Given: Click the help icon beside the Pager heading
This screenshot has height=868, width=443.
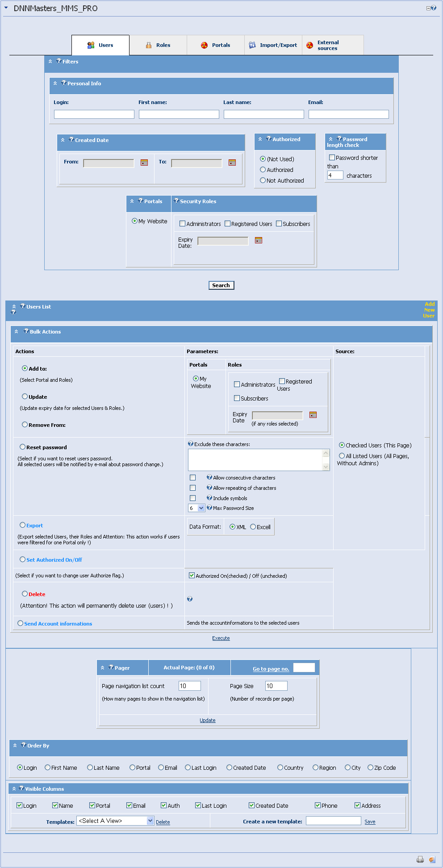Looking at the screenshot, I should [x=111, y=667].
